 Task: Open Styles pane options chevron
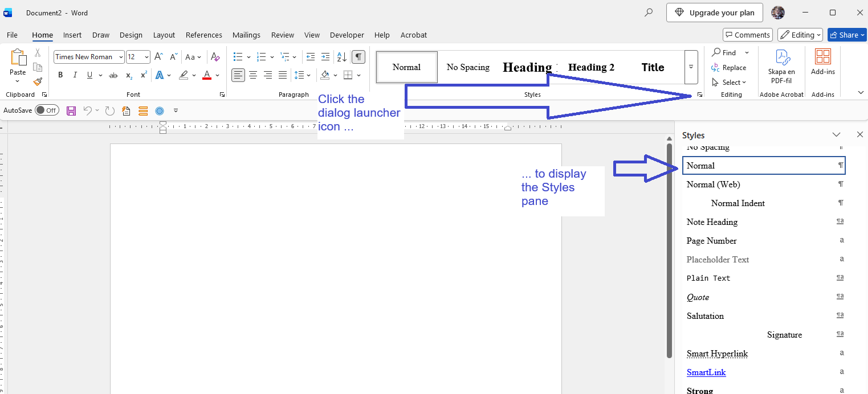point(836,135)
